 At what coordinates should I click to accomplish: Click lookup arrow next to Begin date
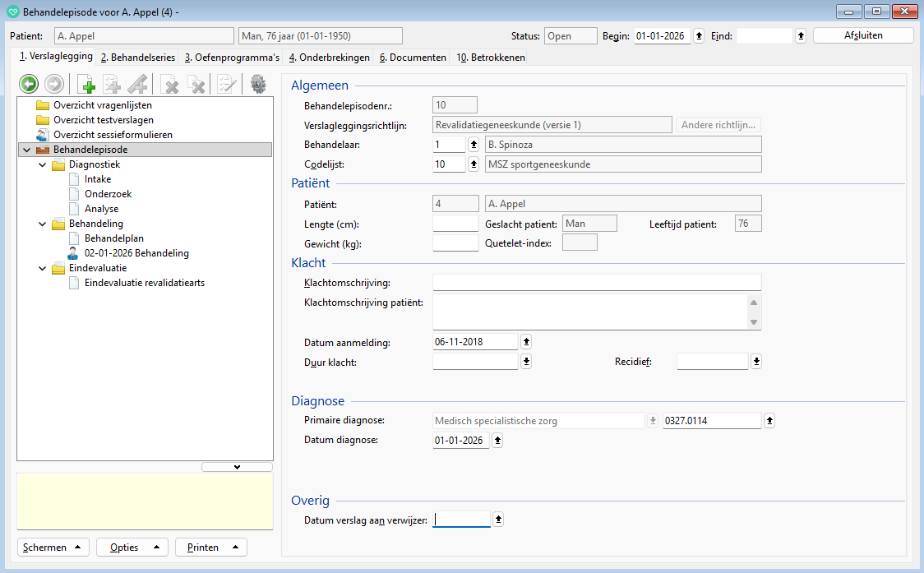[699, 36]
